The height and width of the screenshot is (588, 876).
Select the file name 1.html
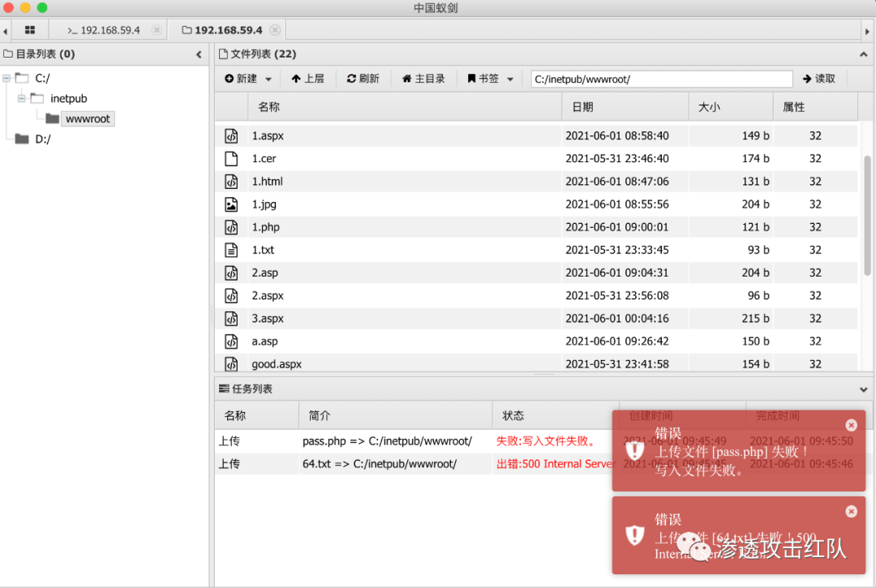(267, 182)
